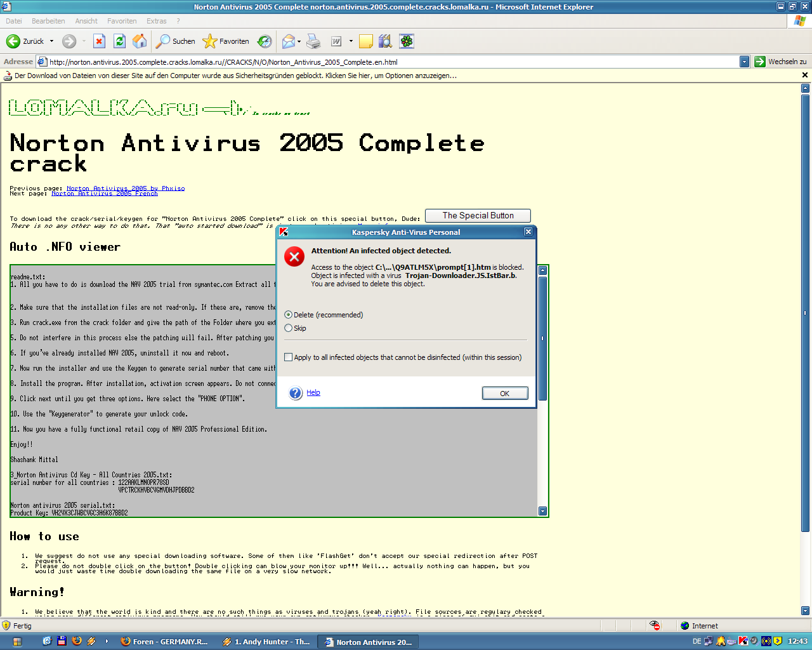The image size is (812, 650).
Task: Click the yellow note icon in toolbar
Action: [366, 41]
